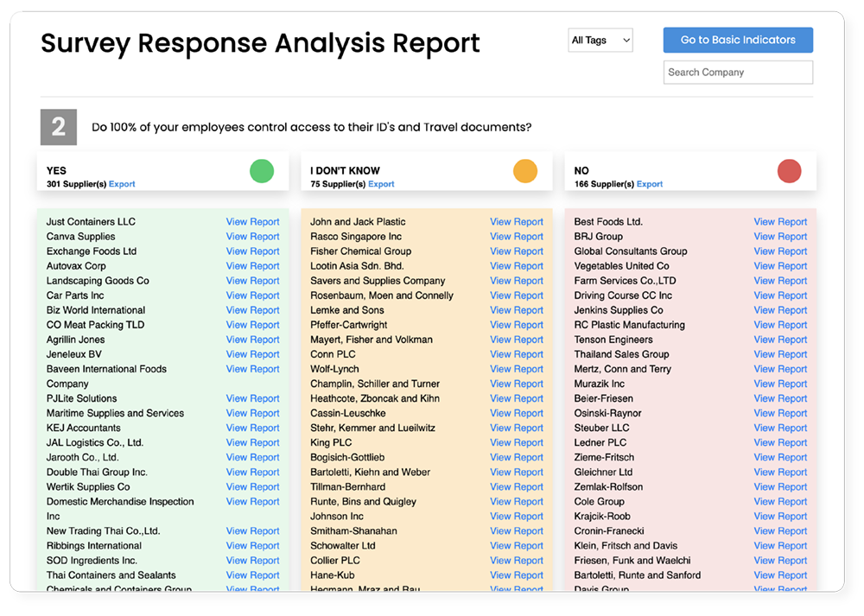
Task: Open Cronin-Franecki report
Action: [781, 531]
